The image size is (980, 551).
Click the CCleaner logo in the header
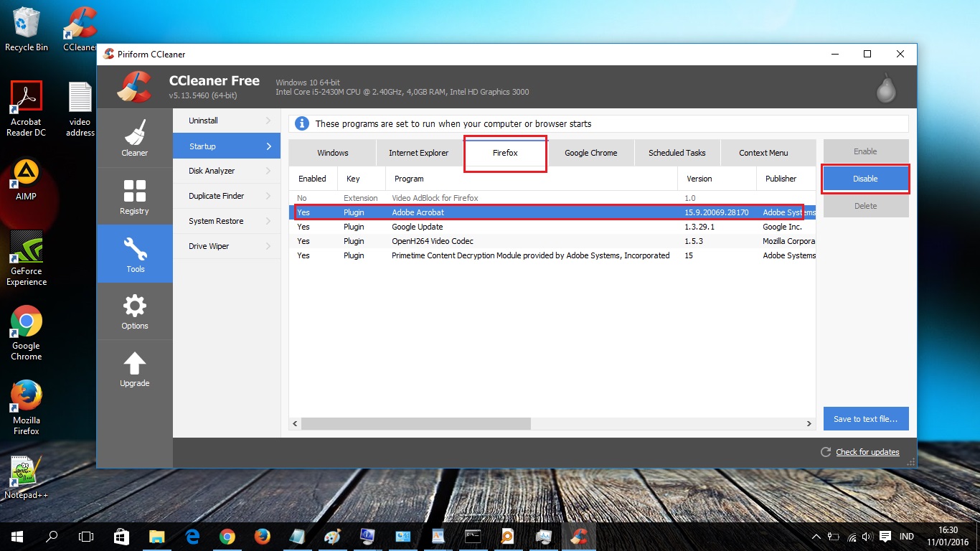pos(134,87)
